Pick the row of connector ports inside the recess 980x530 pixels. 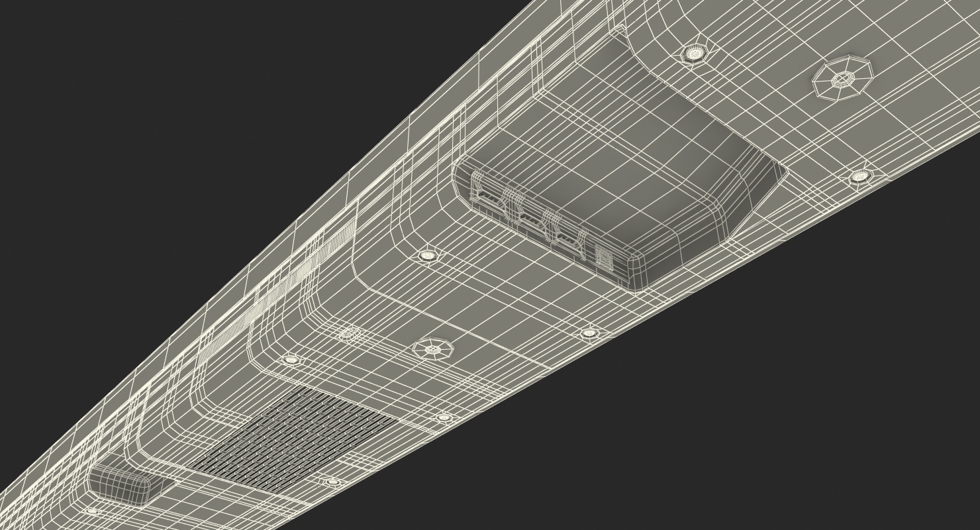[543, 221]
